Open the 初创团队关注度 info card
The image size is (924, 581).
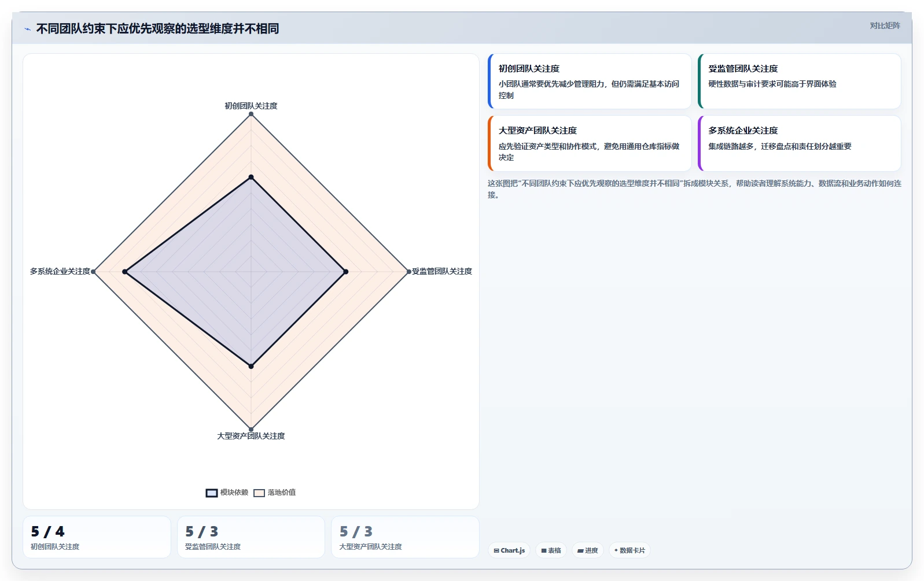point(590,81)
